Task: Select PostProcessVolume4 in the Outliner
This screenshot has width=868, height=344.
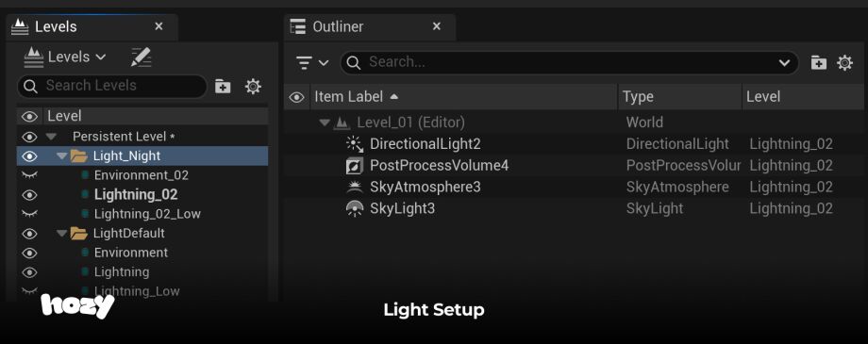Action: coord(439,166)
